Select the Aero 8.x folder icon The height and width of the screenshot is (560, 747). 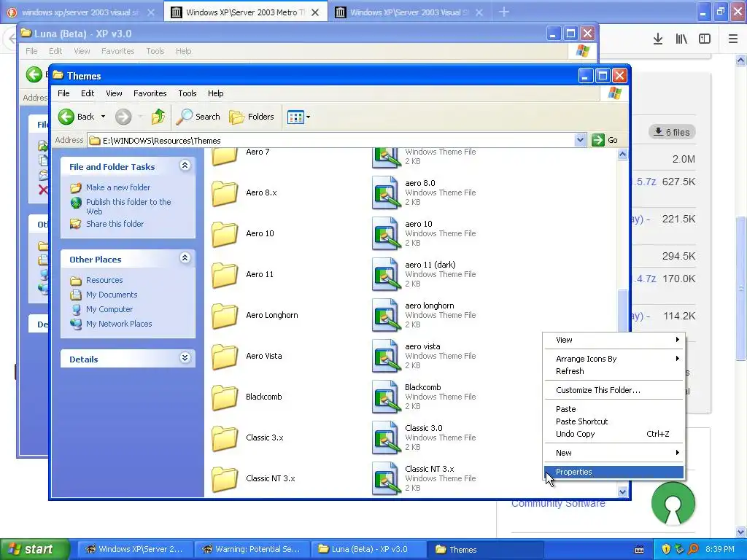pyautogui.click(x=225, y=192)
